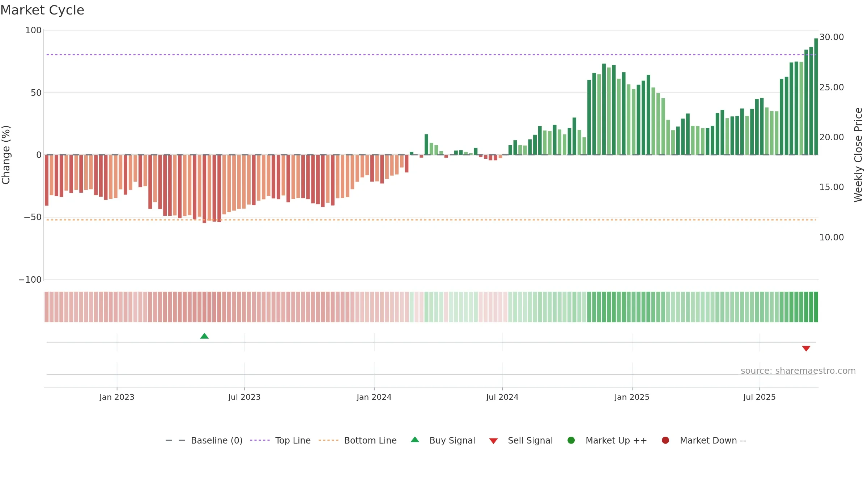Click the −50 label on change axis
The height and width of the screenshot is (488, 868).
click(x=33, y=217)
